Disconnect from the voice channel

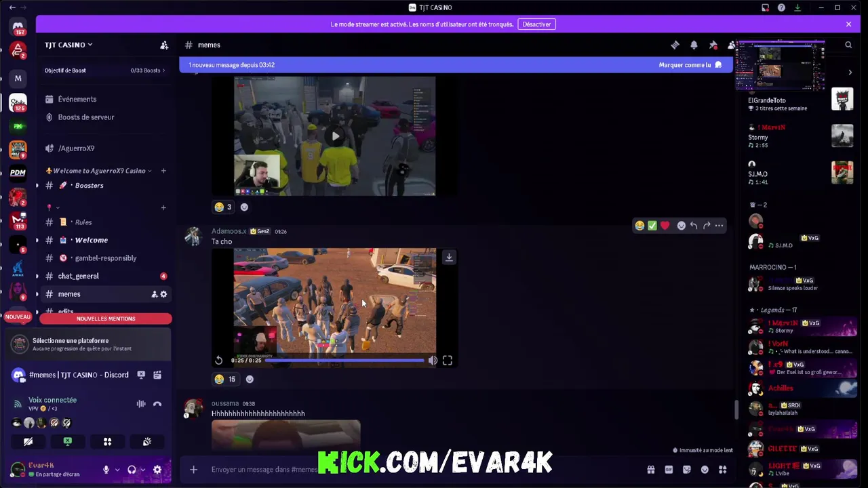(x=157, y=404)
